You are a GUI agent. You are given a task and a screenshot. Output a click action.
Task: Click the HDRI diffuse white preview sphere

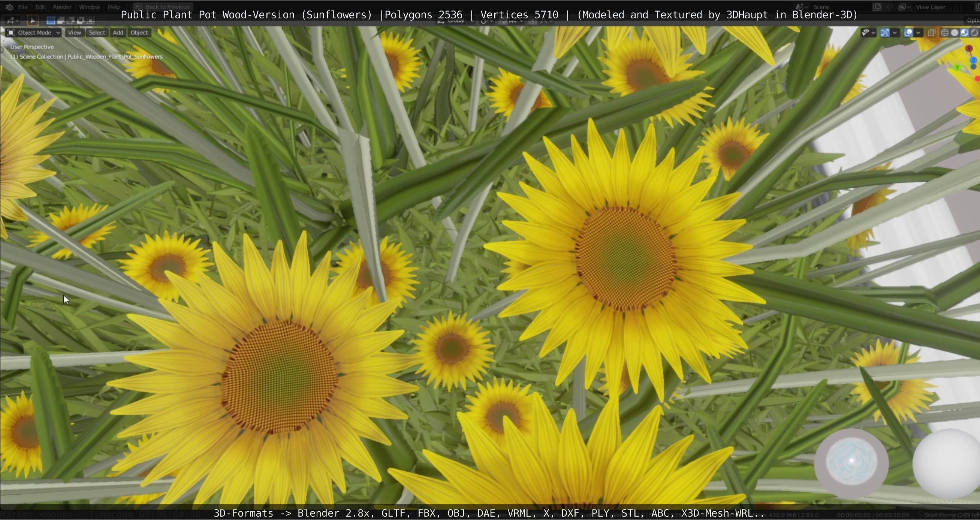coord(946,463)
